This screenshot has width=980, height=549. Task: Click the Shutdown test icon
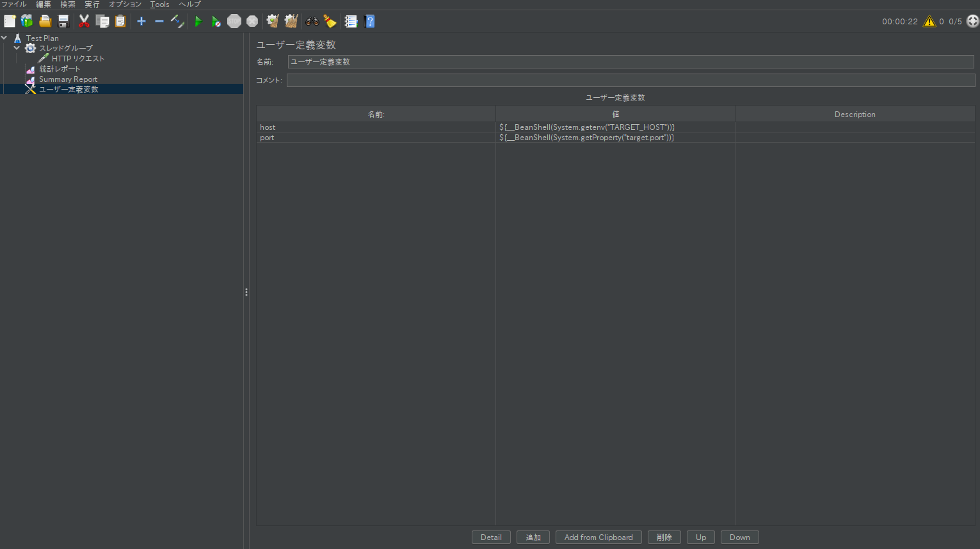click(x=252, y=21)
